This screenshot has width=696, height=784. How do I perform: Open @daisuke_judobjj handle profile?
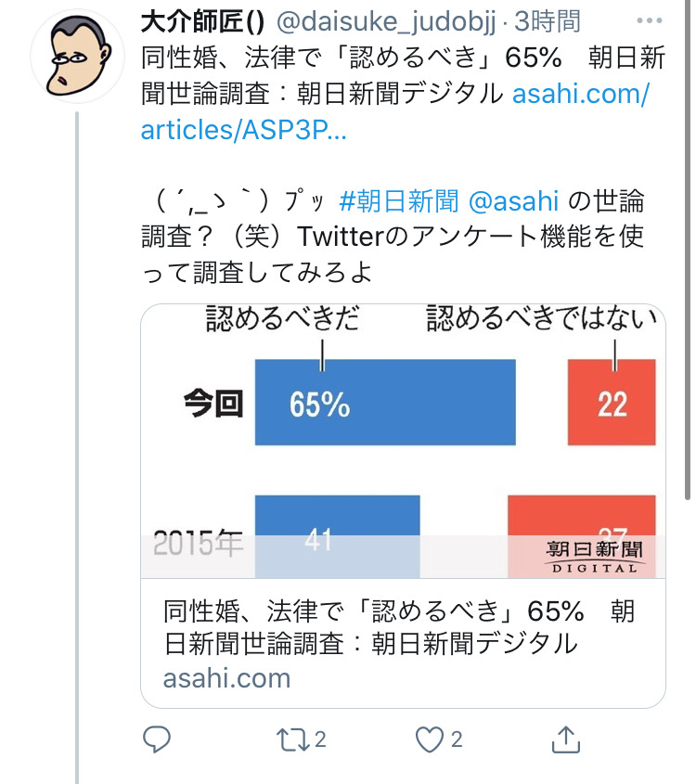click(x=385, y=22)
